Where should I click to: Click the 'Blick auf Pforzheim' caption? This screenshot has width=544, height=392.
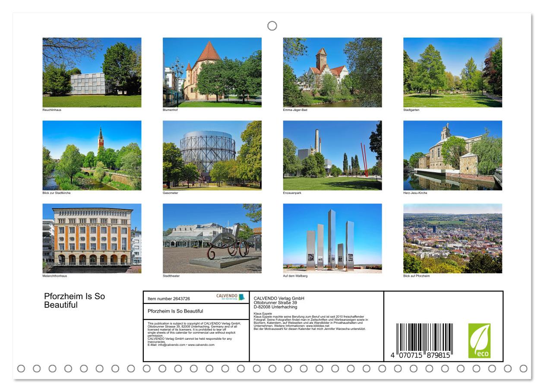pos(417,276)
